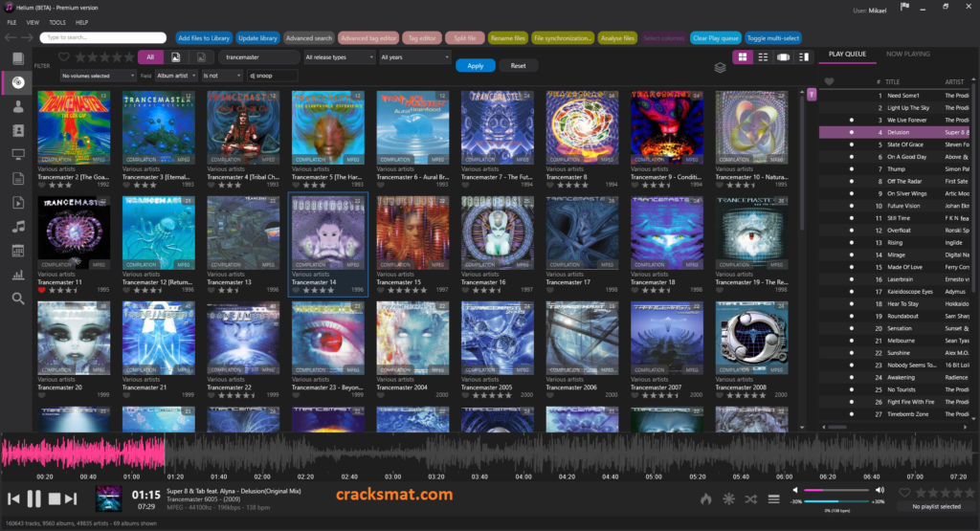Click the snowflake icon in player bar

pyautogui.click(x=728, y=498)
